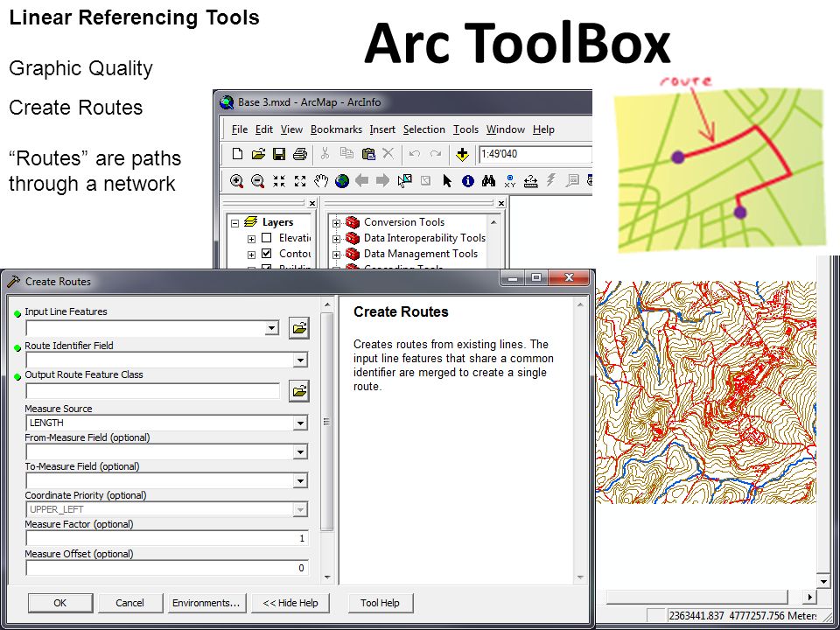Click the Fixed Zoom Out arrows icon
Screen dimensions: 840x630
[300, 181]
